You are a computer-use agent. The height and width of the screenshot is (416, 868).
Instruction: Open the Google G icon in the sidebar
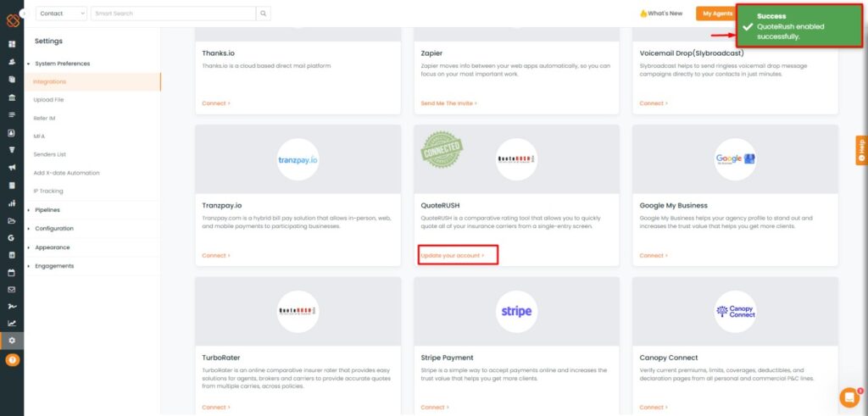pos(12,238)
